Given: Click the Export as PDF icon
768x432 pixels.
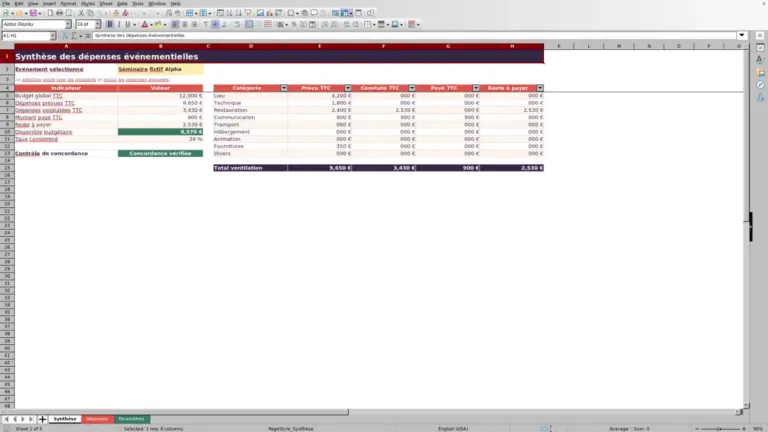Looking at the screenshot, I should [x=50, y=13].
